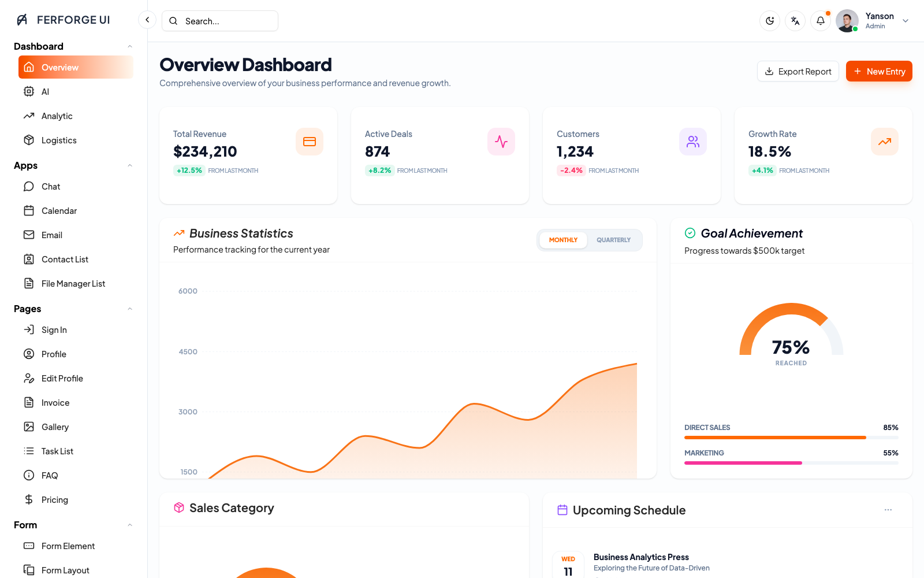Create a New Entry

[x=879, y=71]
